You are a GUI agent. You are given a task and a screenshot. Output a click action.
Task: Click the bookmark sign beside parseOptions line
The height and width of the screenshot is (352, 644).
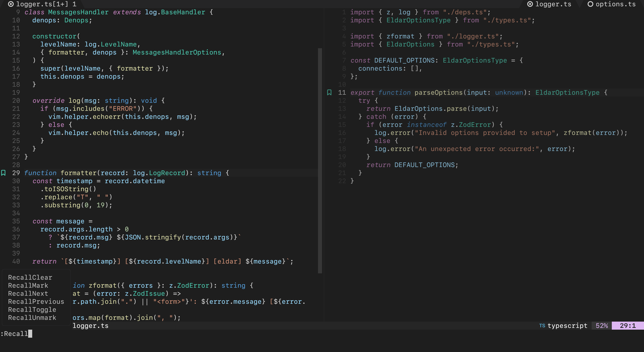(x=329, y=92)
